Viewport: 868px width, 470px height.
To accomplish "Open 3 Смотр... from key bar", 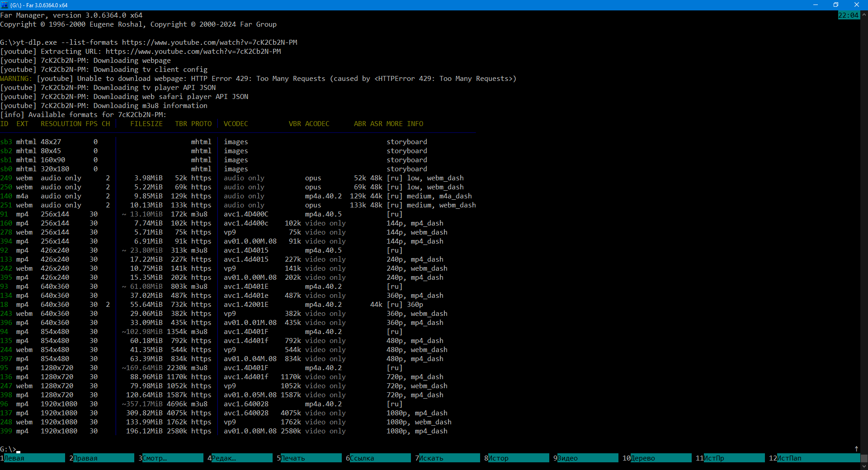I will (x=172, y=458).
